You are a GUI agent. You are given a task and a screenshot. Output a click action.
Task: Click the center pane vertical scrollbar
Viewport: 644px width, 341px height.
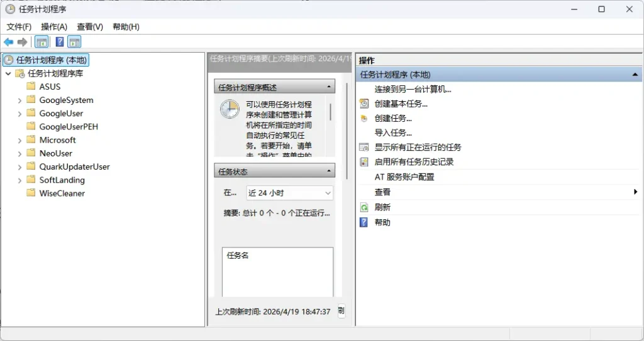point(347,131)
